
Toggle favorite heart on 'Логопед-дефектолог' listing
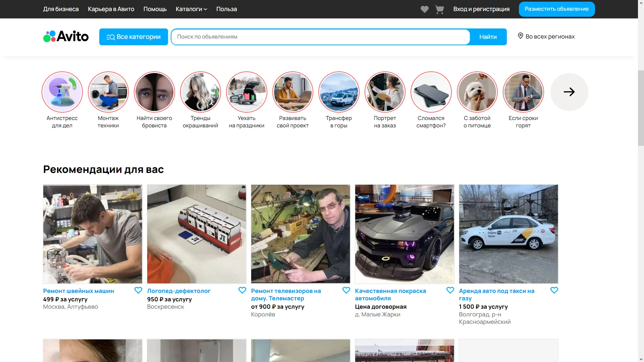[242, 290]
